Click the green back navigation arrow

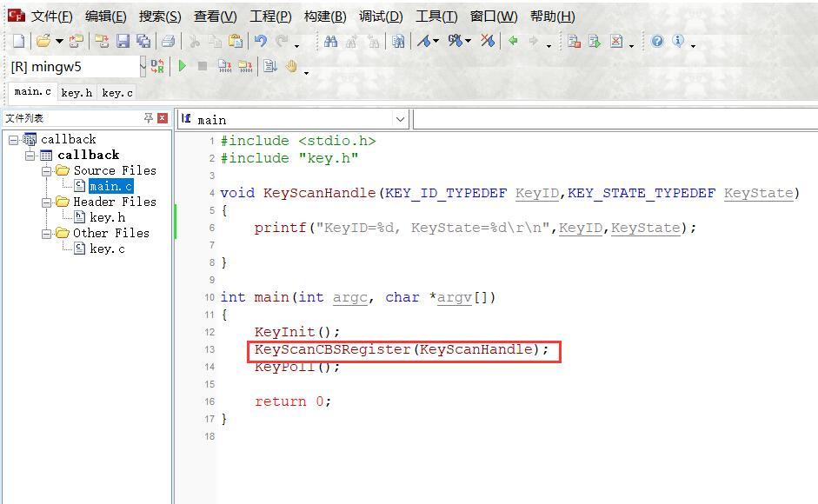513,41
